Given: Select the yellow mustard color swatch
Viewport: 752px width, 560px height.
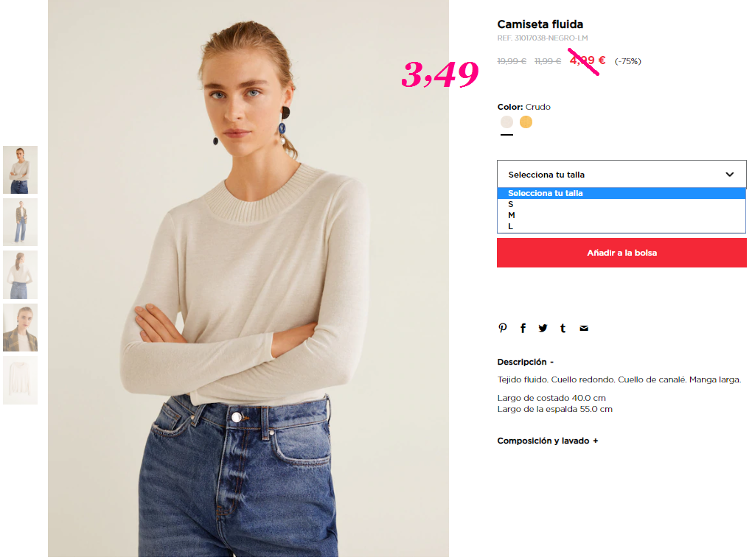Looking at the screenshot, I should pos(526,122).
